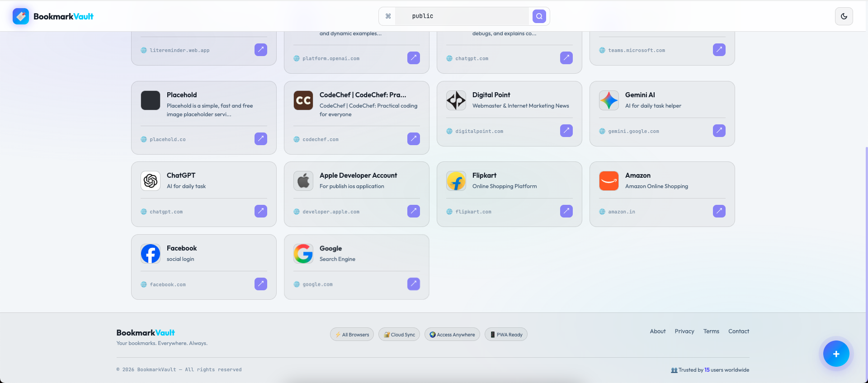The width and height of the screenshot is (868, 383).
Task: Click the Digital Point favicon
Action: [x=456, y=100]
